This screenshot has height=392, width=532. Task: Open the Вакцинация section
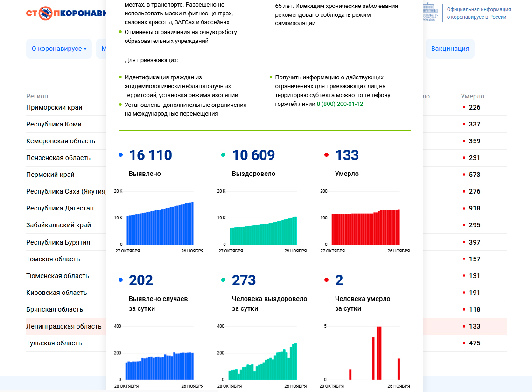(x=450, y=49)
